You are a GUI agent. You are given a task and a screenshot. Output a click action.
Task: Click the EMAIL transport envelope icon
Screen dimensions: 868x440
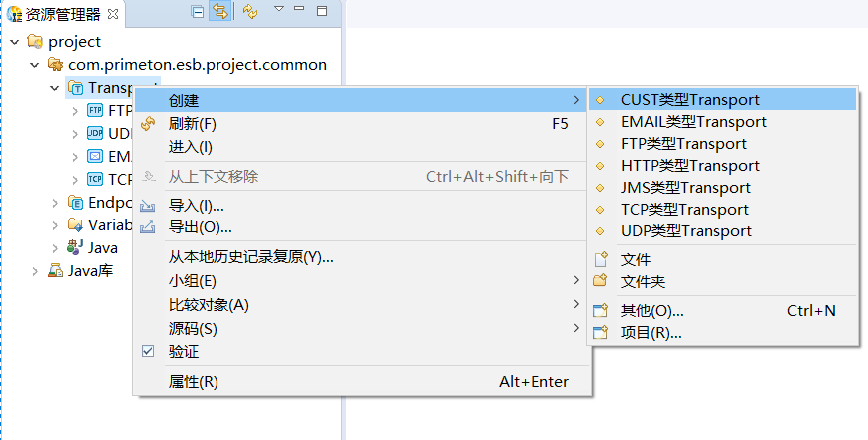coord(95,156)
